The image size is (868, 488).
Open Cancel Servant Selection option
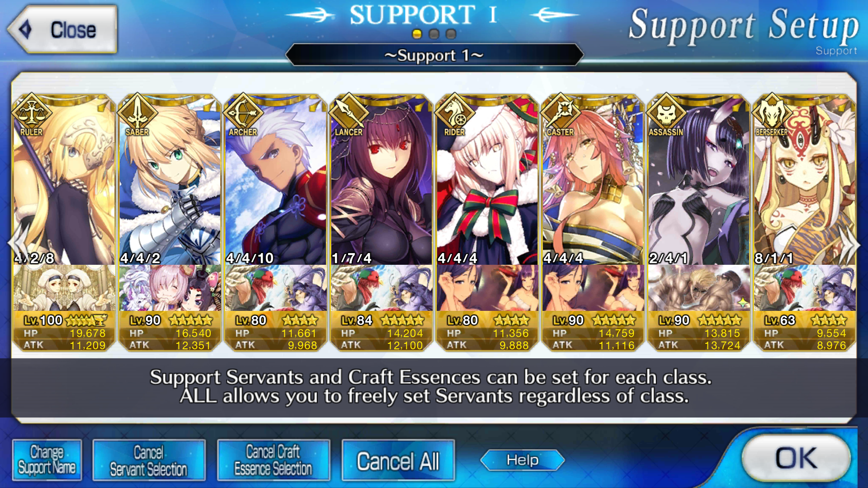coord(149,460)
